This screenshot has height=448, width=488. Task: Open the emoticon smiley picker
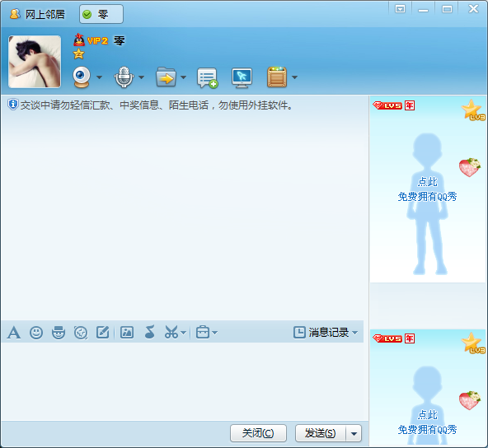pyautogui.click(x=36, y=333)
